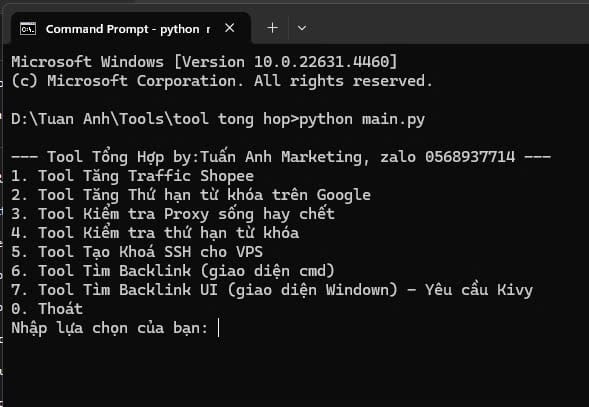Click empty title bar area right of tabs
This screenshot has height=407, width=589.
tap(451, 26)
